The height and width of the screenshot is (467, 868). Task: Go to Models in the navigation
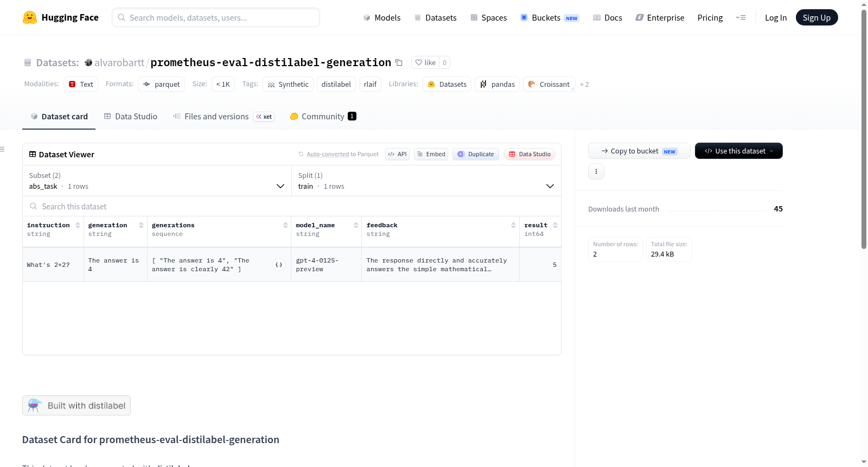tap(382, 17)
